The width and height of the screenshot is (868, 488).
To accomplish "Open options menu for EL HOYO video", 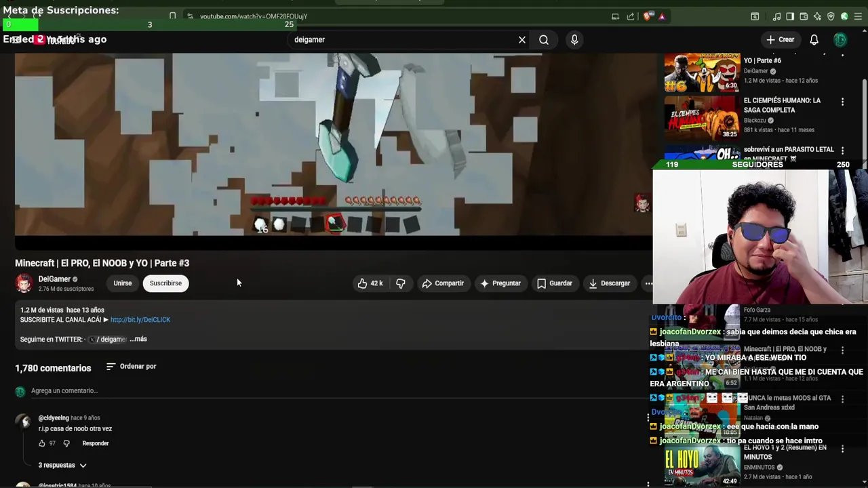I will (842, 449).
